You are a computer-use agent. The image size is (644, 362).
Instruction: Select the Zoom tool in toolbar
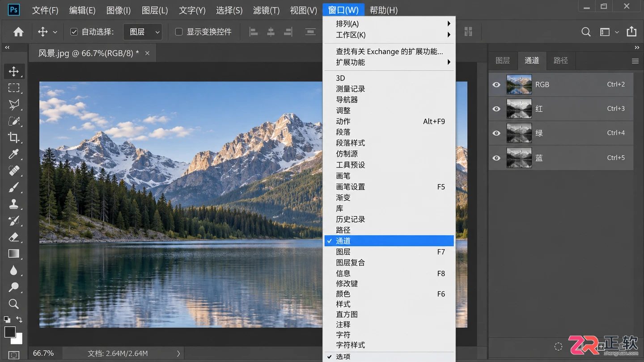point(14,304)
